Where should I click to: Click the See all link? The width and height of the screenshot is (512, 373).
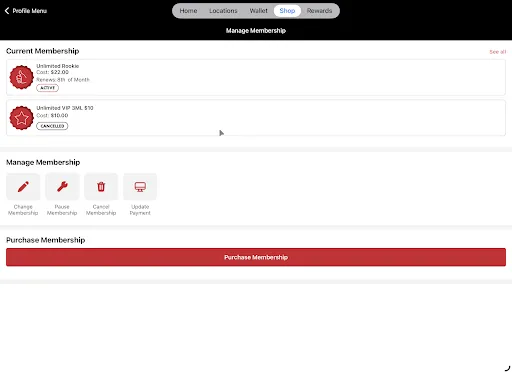(497, 52)
